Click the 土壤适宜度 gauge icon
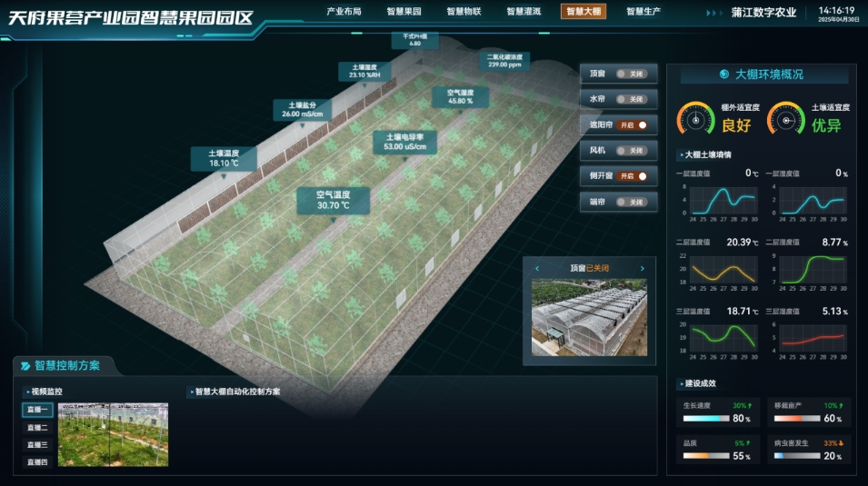The height and width of the screenshot is (486, 868). click(786, 118)
